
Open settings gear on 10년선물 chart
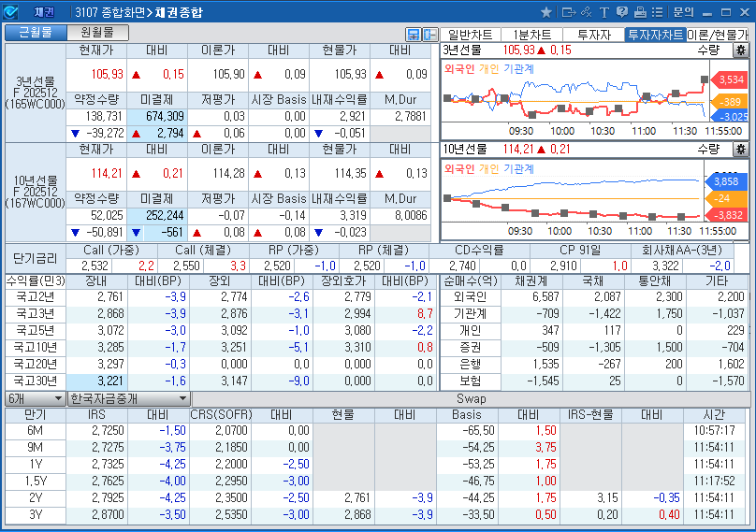740,149
